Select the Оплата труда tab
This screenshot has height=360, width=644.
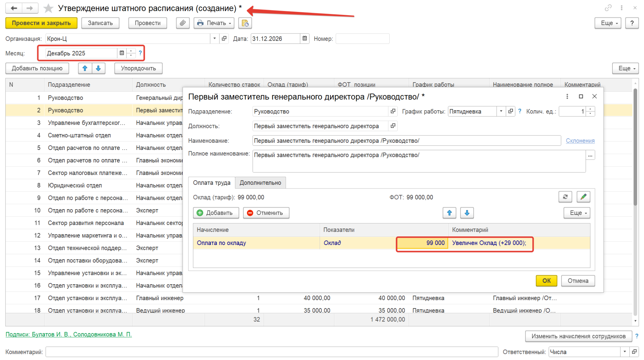tap(212, 183)
